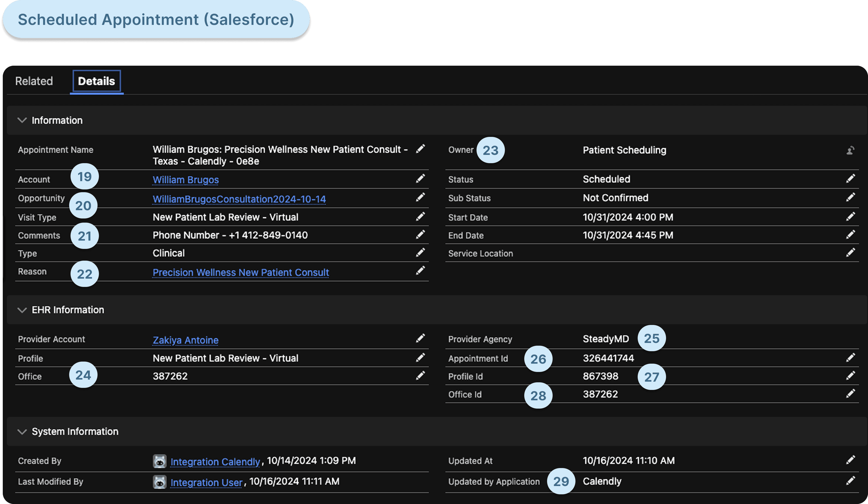Image resolution: width=868 pixels, height=504 pixels.
Task: Open William Brugos account link
Action: pyautogui.click(x=185, y=180)
